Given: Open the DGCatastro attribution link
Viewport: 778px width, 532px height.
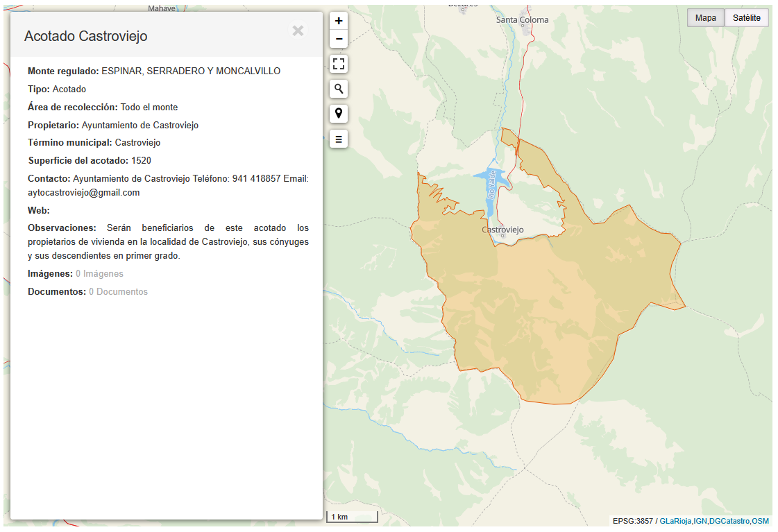Looking at the screenshot, I should (729, 521).
